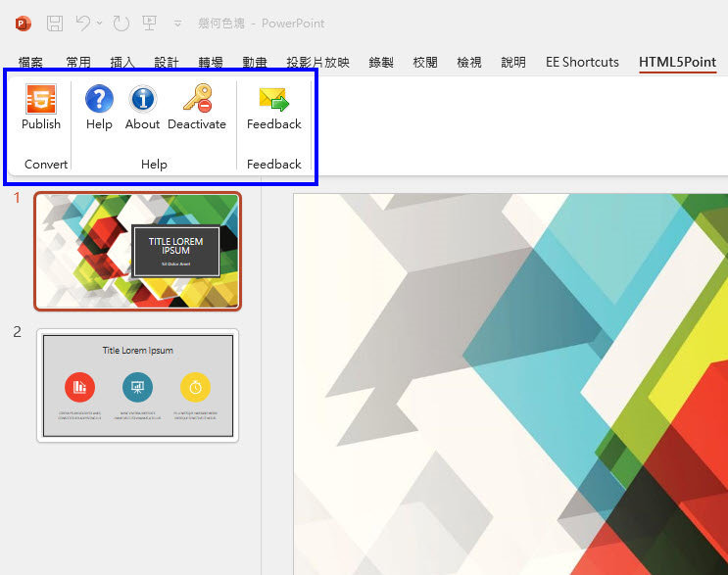Viewport: 728px width, 575px height.
Task: Click the Redo icon in title bar
Action: [x=121, y=23]
